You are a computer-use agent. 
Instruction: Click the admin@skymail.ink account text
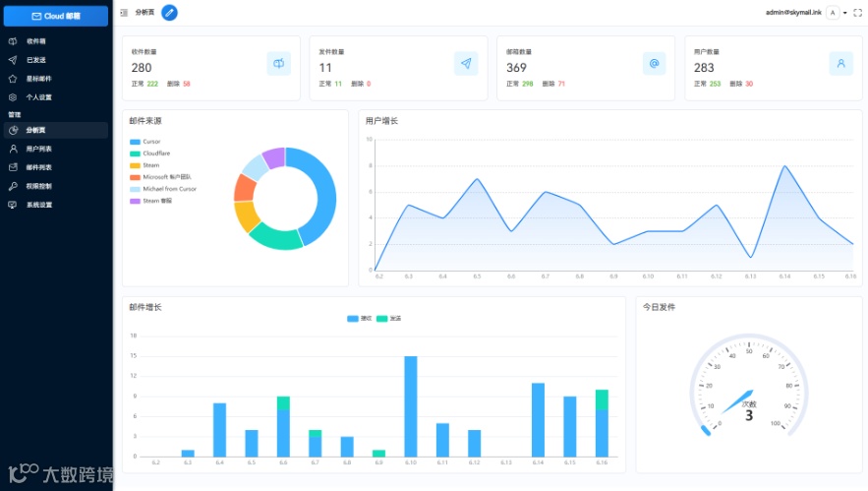(793, 12)
